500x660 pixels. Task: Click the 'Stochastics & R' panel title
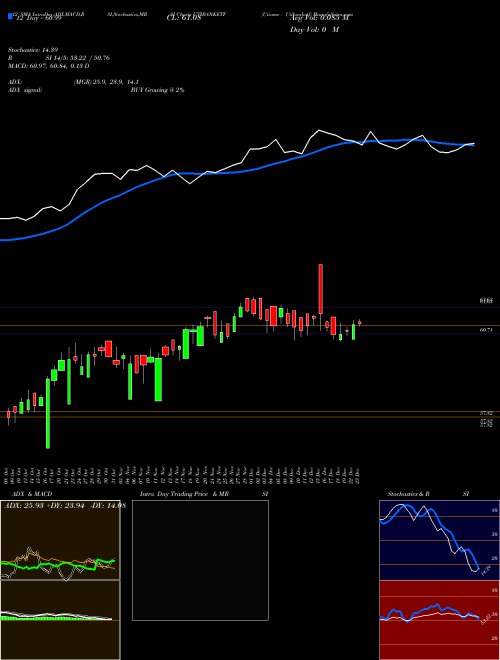click(409, 494)
